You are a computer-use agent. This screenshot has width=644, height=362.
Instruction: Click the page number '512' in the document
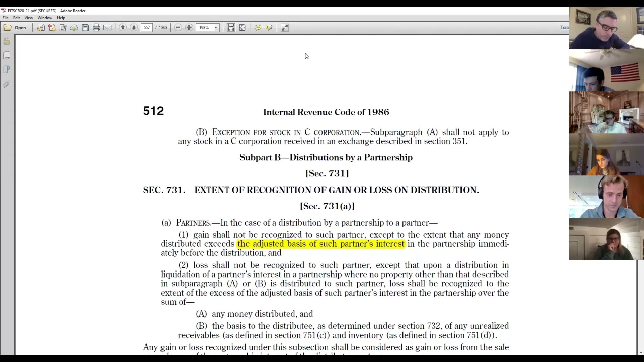pos(153,111)
